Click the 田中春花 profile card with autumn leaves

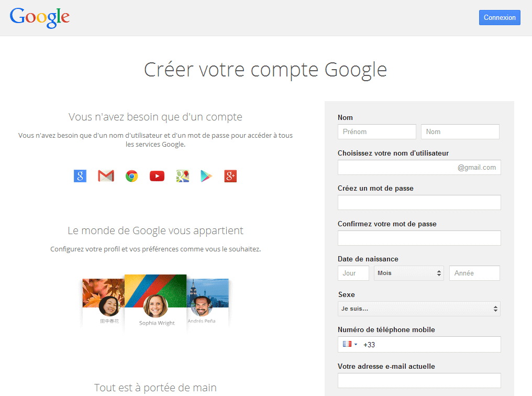click(104, 302)
